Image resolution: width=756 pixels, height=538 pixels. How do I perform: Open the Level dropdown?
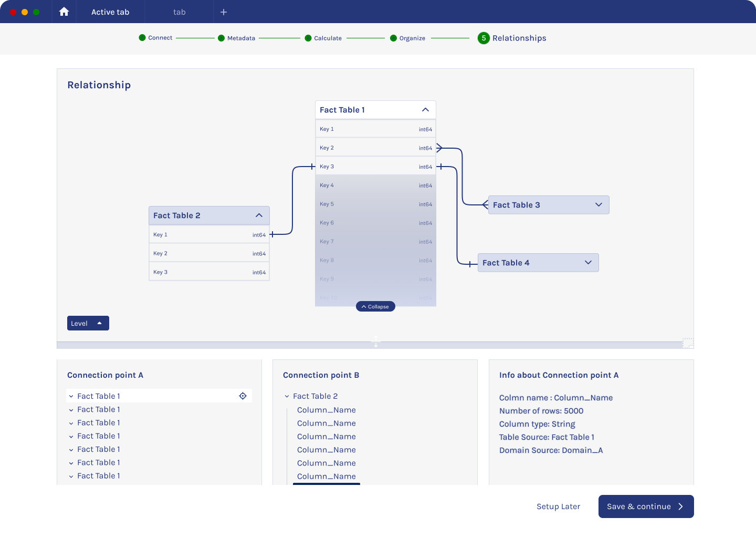point(88,323)
